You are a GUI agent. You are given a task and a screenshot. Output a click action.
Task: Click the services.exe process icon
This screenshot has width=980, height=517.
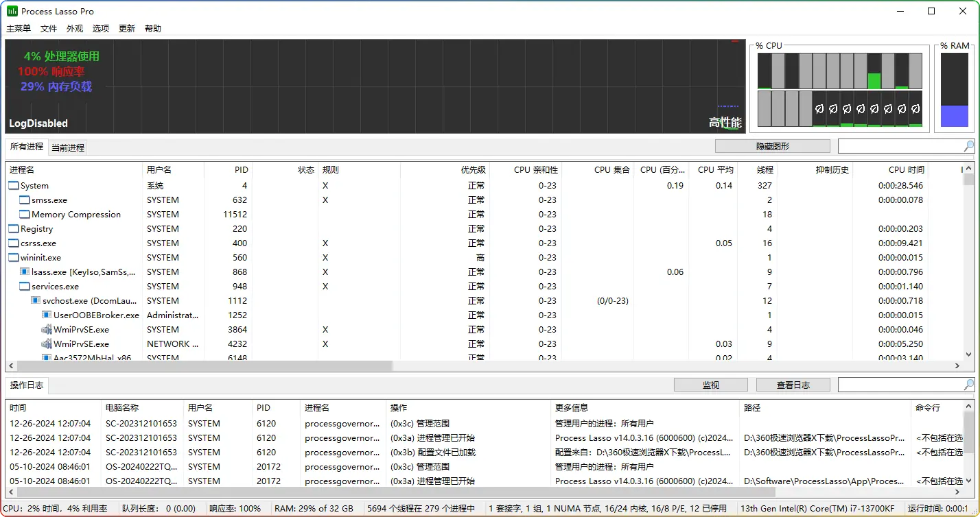25,287
